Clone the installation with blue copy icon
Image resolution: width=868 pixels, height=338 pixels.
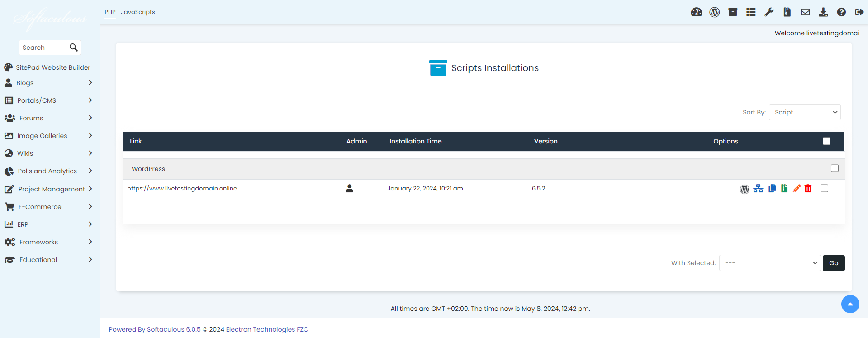(x=772, y=188)
